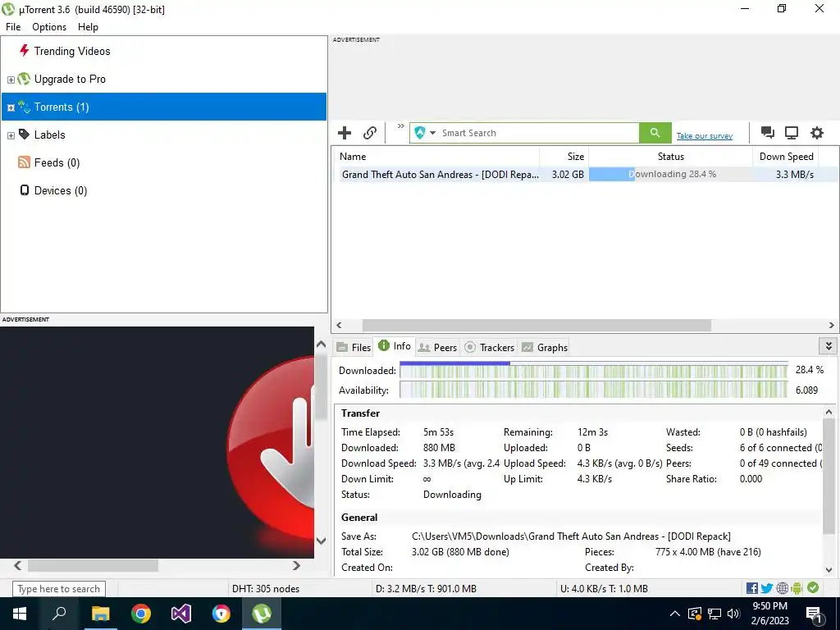The image size is (840, 630).
Task: Select Torrents (1) in the sidebar
Action: click(164, 107)
